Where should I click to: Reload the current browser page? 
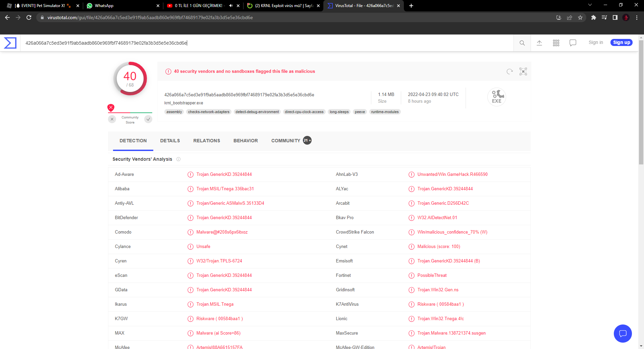pyautogui.click(x=29, y=17)
